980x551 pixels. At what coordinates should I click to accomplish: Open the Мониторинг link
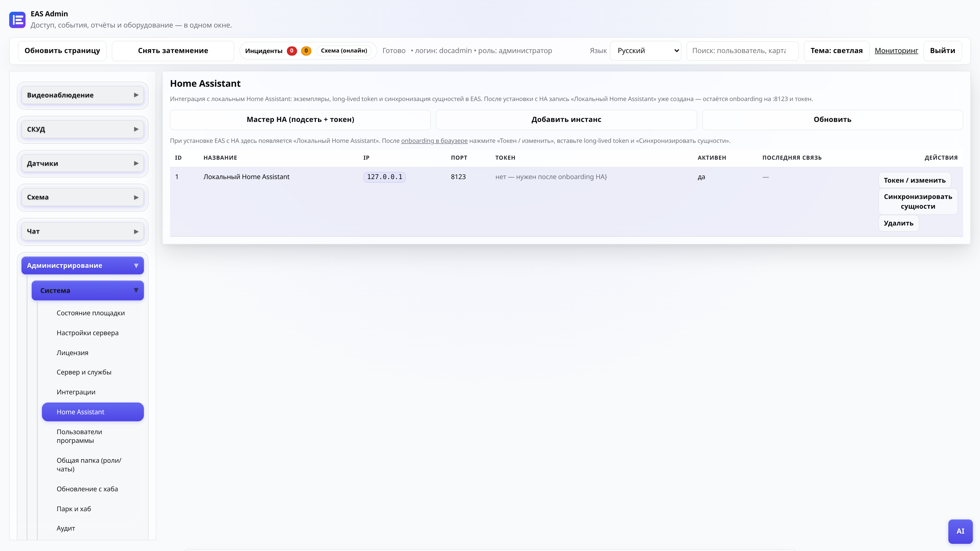pos(896,51)
